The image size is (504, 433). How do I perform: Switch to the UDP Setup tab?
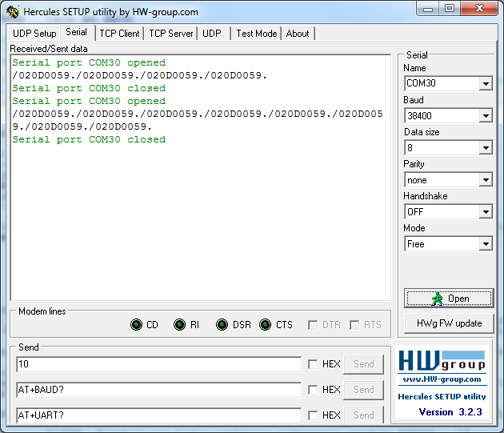[34, 34]
